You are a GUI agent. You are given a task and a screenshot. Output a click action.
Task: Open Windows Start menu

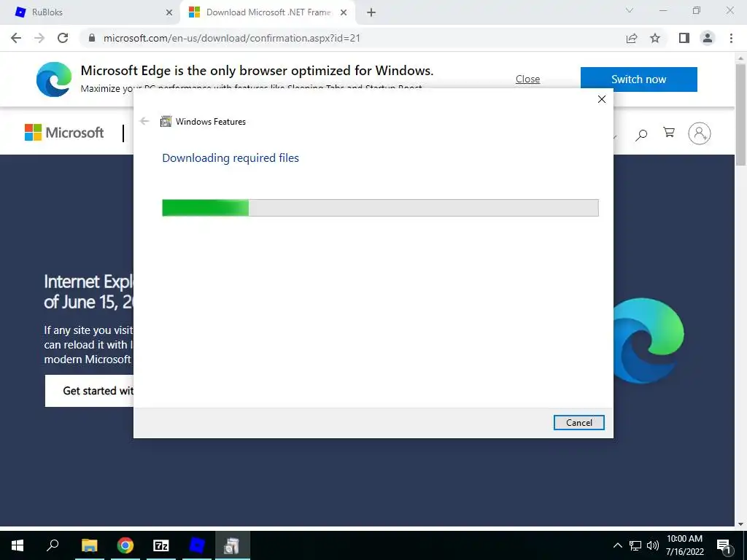click(x=18, y=545)
